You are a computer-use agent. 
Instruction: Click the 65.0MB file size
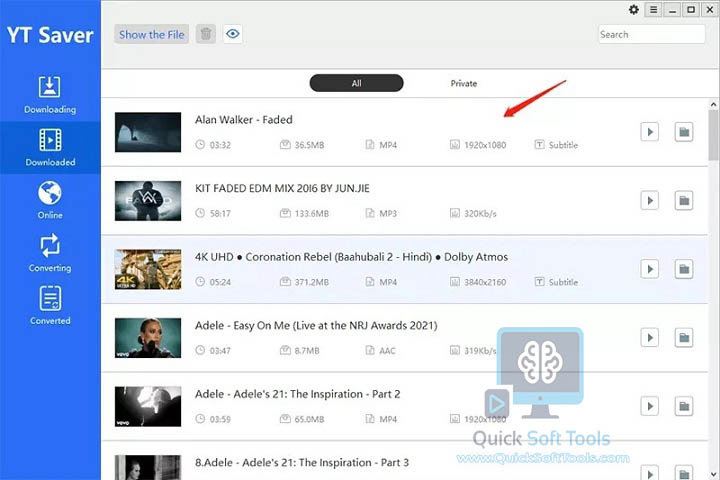(309, 419)
